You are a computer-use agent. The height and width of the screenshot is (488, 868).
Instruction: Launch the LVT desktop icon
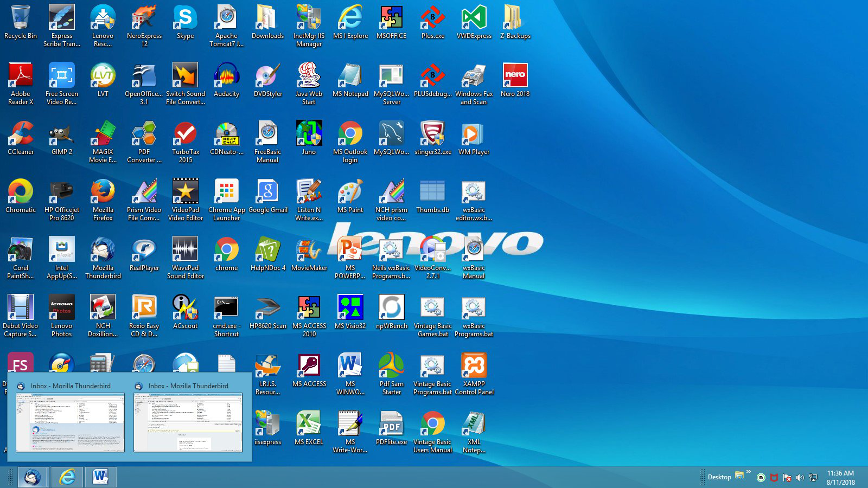103,81
